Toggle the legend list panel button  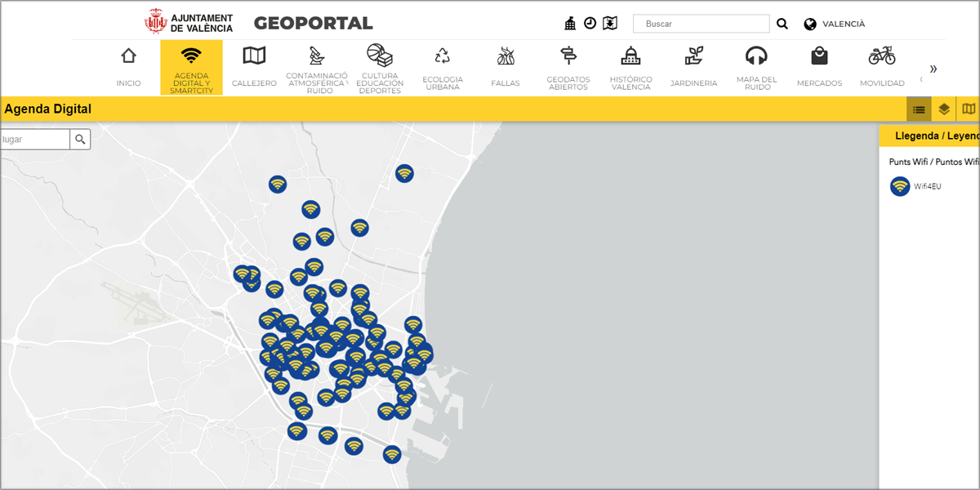click(x=919, y=109)
